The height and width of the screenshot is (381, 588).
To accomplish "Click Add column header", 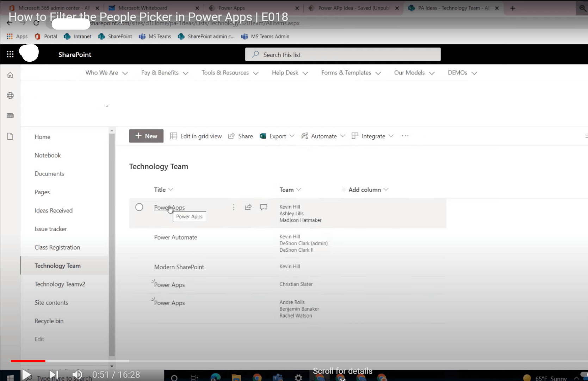I will click(365, 190).
